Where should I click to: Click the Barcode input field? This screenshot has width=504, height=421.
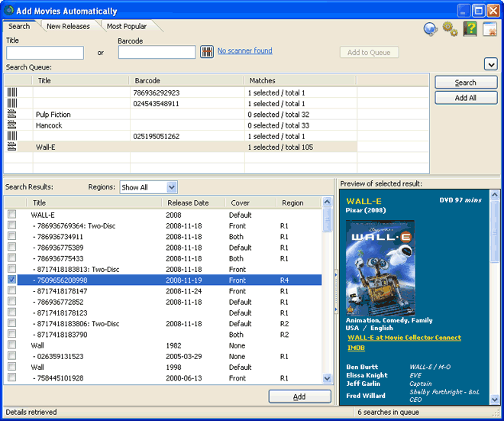click(157, 53)
